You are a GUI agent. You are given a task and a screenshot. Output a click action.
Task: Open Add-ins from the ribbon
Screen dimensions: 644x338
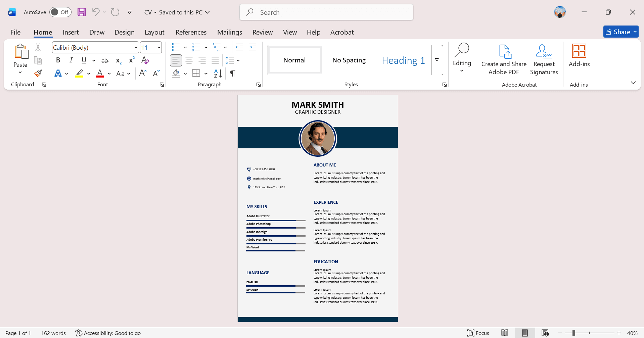[579, 56]
